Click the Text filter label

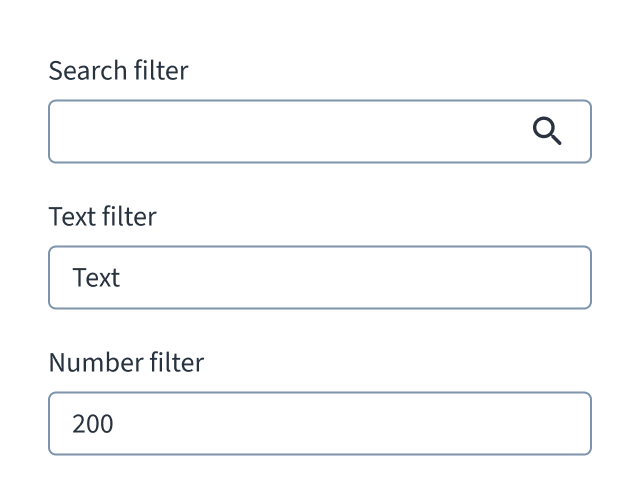(x=102, y=216)
